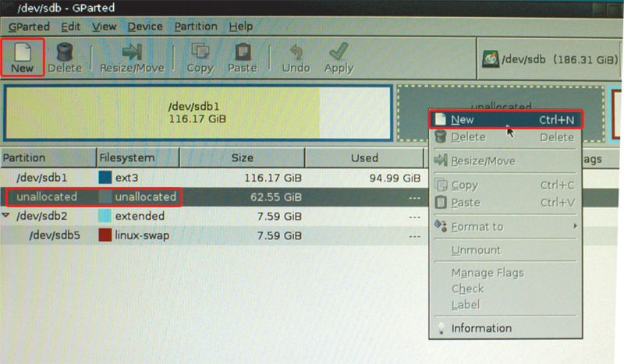Screen dimensions: 624x364
Task: Choose Copy in the context menu
Action: click(x=505, y=185)
